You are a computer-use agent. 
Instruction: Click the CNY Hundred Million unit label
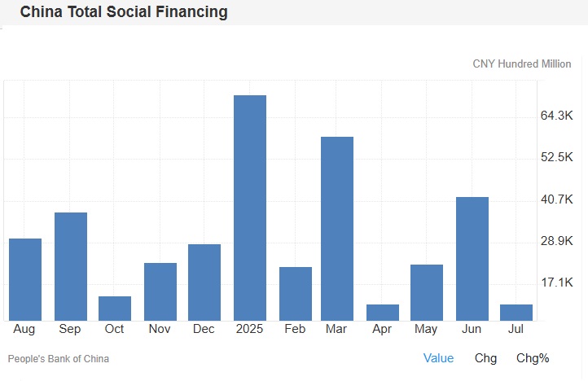[x=522, y=63]
